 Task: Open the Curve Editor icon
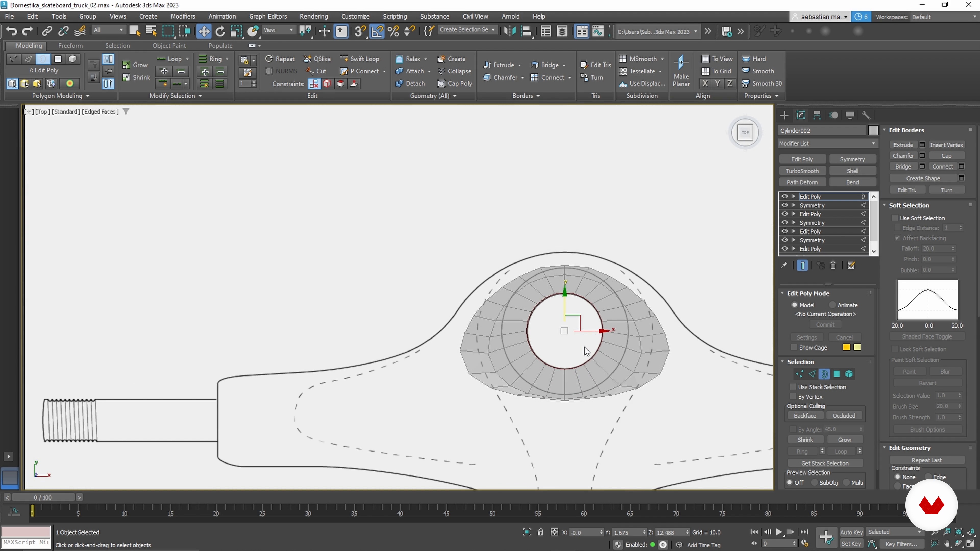(598, 31)
